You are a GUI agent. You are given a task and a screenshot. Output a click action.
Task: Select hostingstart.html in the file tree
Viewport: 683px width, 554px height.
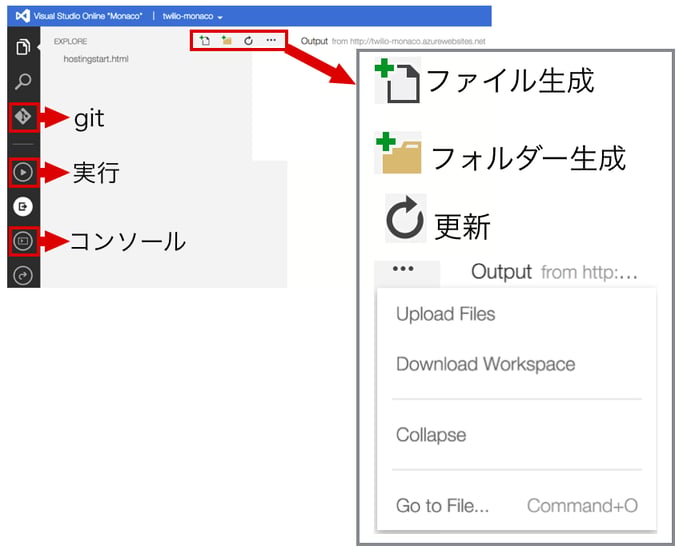(x=96, y=59)
